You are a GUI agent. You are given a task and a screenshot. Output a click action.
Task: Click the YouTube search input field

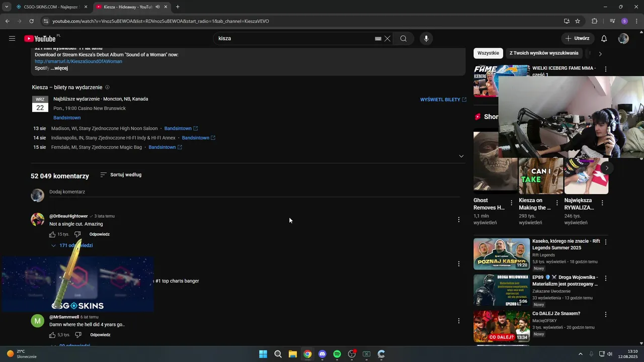pos(294,39)
